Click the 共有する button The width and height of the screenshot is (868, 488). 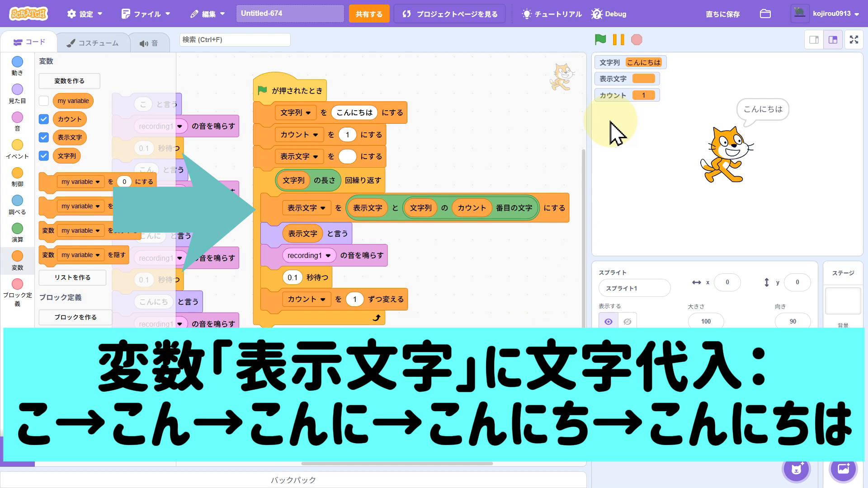(369, 14)
